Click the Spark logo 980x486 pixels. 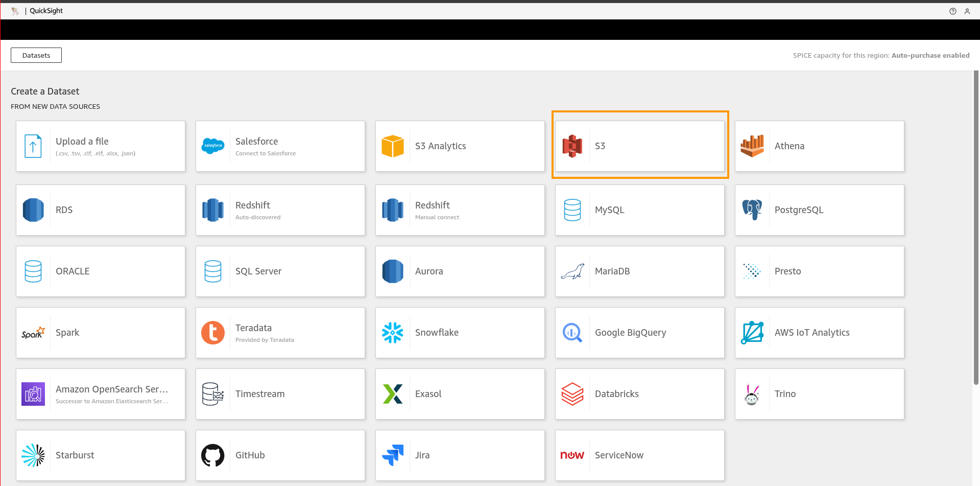[x=33, y=333]
